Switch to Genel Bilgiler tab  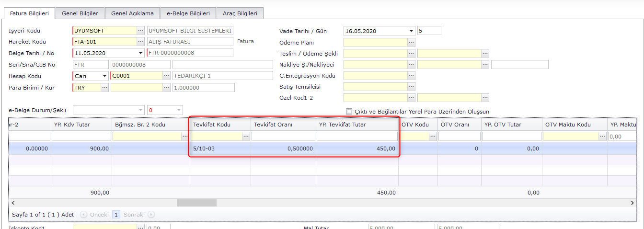[80, 13]
